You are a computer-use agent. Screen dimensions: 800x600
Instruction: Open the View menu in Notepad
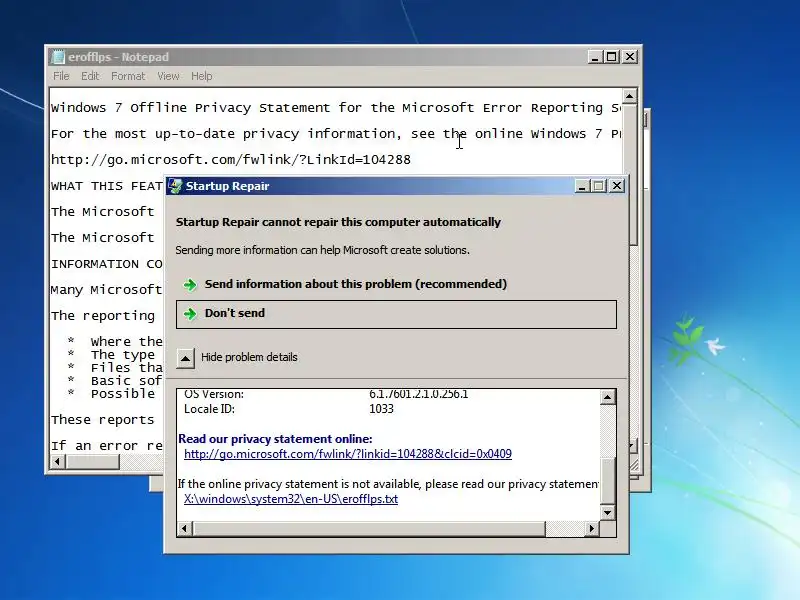click(168, 76)
